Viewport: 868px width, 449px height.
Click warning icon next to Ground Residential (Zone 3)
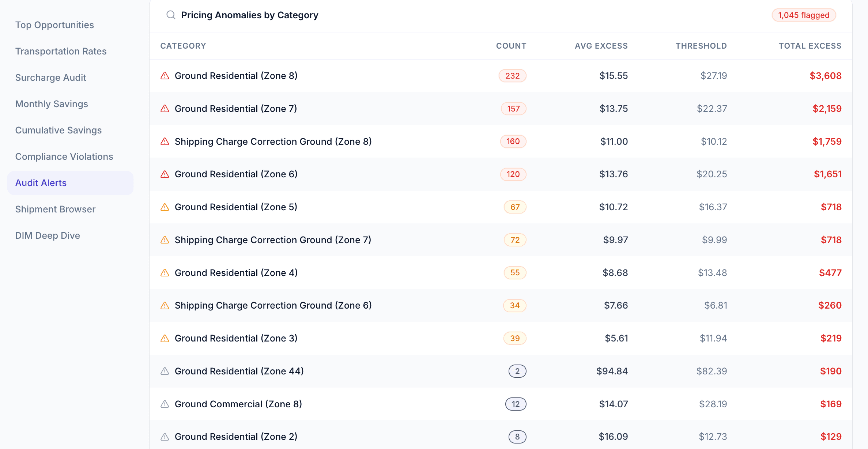165,338
